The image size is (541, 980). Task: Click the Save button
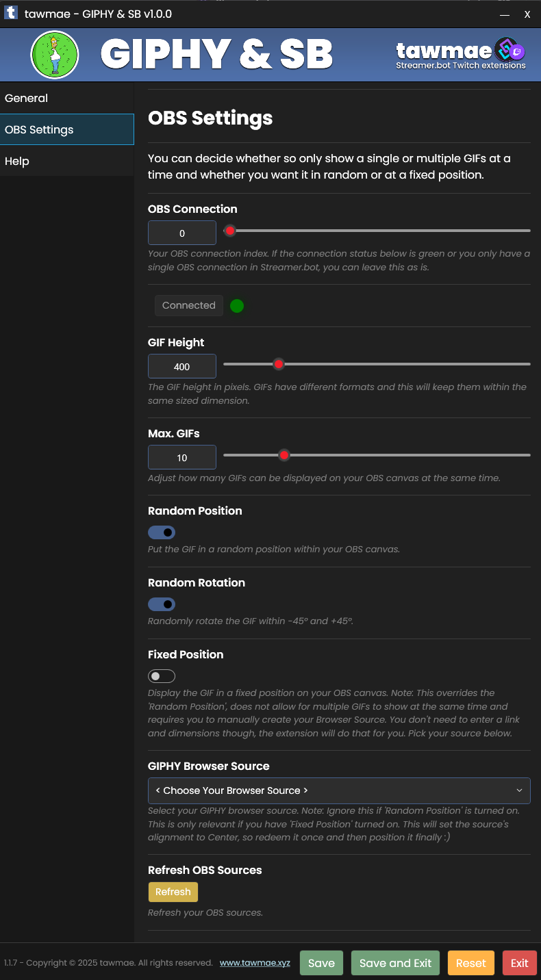(321, 963)
